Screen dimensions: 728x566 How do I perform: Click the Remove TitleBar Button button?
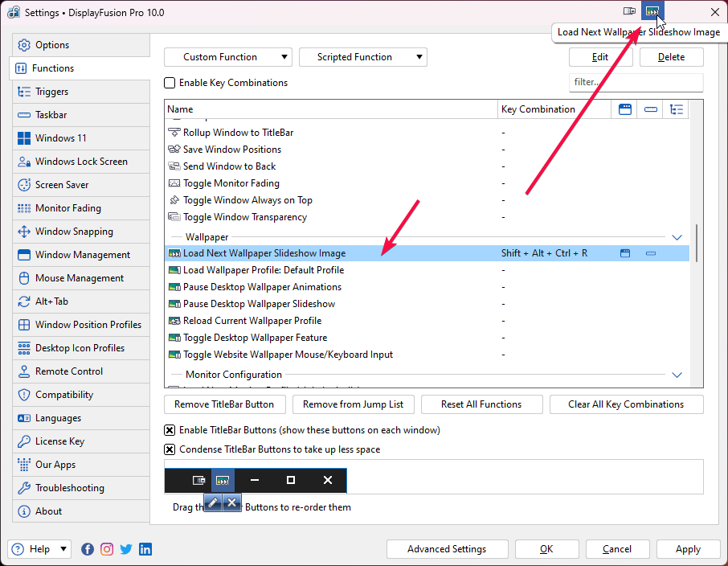[x=224, y=404]
